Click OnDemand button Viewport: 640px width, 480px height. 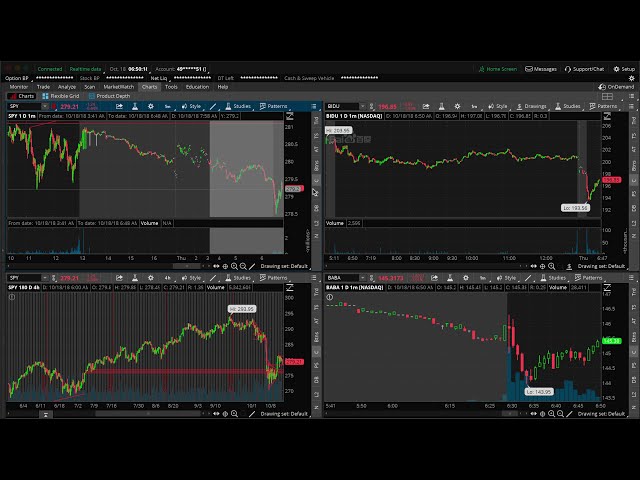point(616,87)
